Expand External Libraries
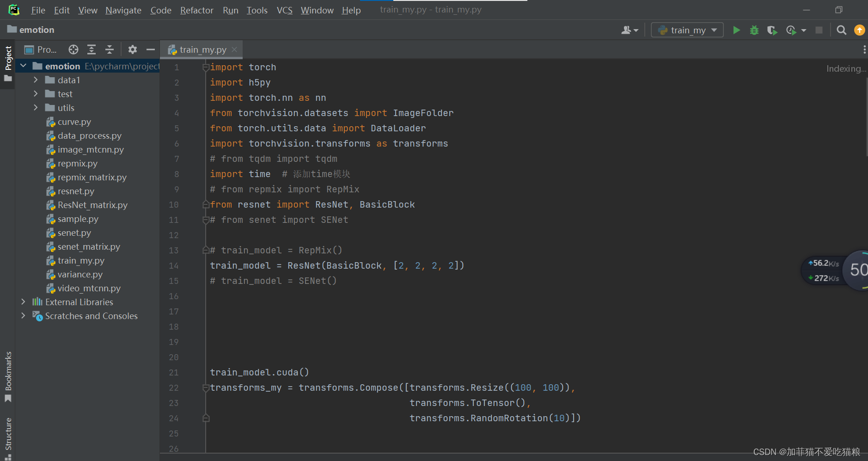This screenshot has height=461, width=868. pos(24,301)
